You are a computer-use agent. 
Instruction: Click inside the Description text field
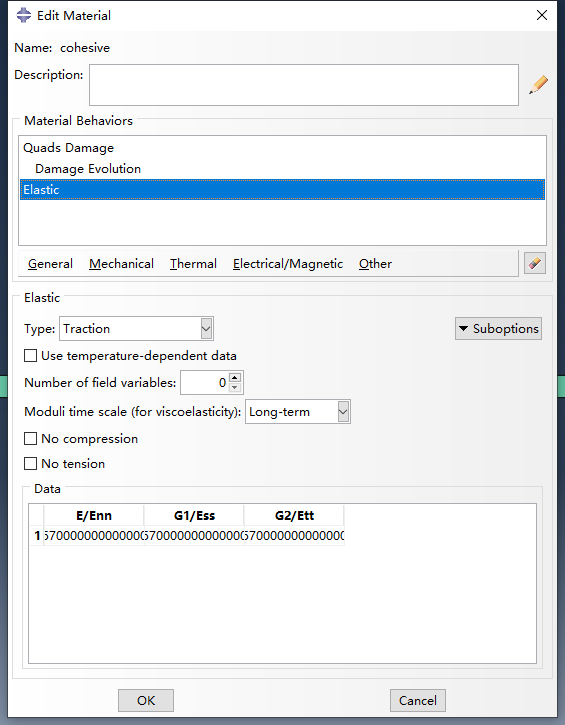point(304,85)
